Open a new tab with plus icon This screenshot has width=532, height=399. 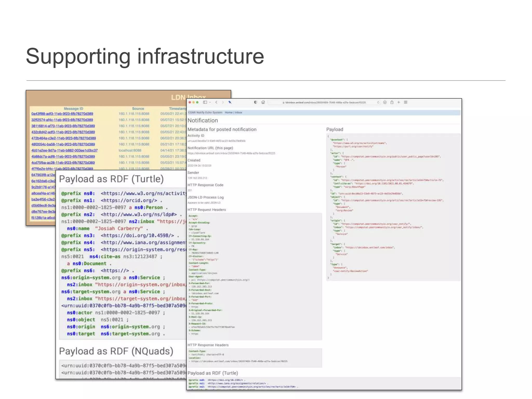[x=399, y=102]
